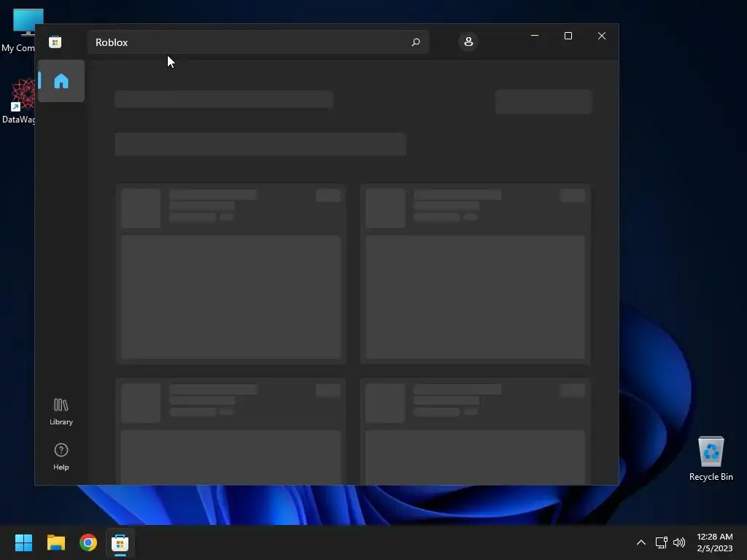Minimize the Microsoft Store window
Viewport: 747px width, 560px height.
pyautogui.click(x=535, y=36)
